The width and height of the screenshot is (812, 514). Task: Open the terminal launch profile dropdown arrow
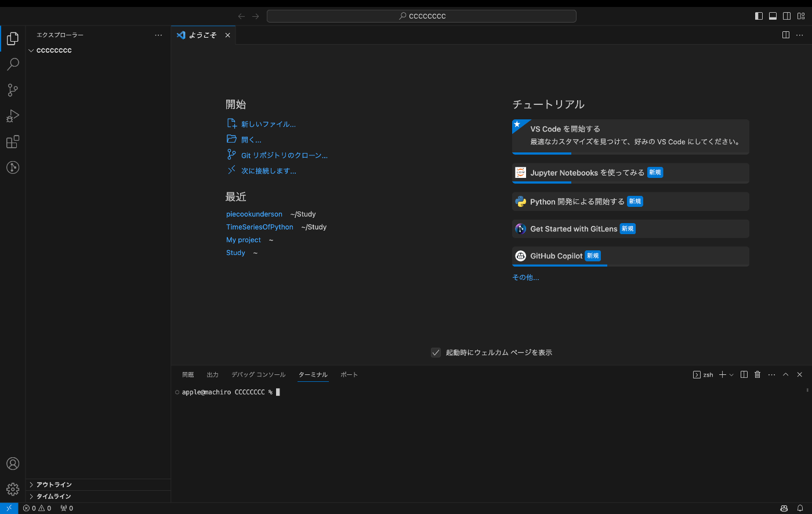coord(731,375)
